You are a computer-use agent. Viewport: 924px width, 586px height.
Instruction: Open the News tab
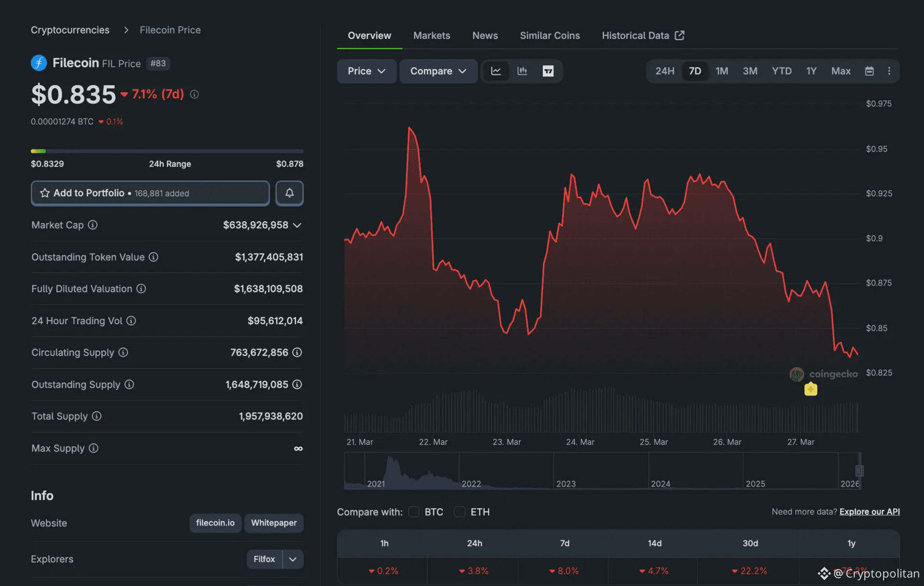[485, 36]
